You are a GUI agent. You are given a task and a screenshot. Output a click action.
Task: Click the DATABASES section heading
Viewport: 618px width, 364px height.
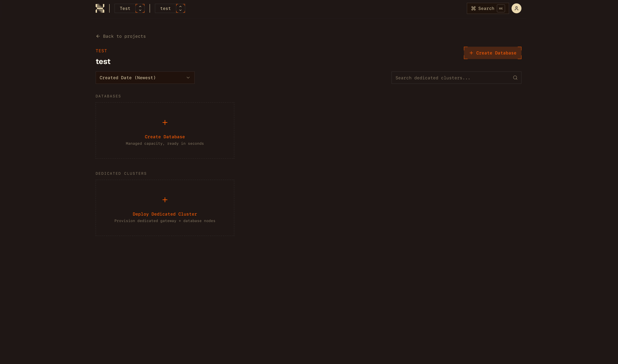tap(108, 96)
